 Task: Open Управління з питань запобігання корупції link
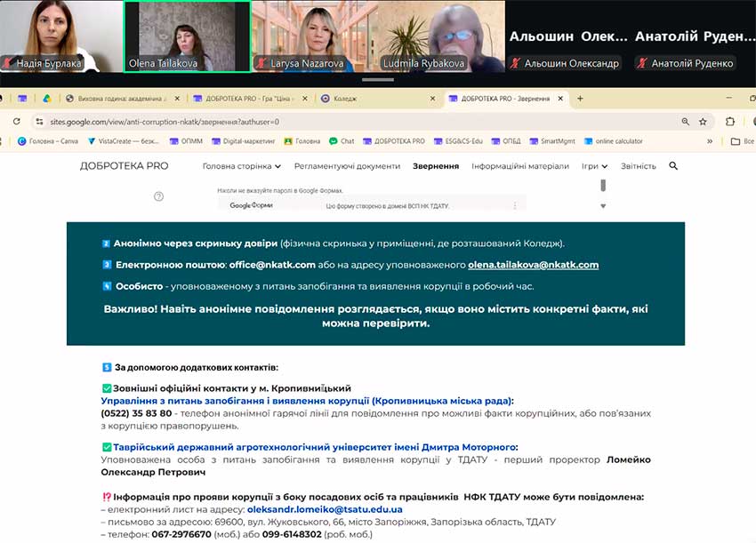307,401
